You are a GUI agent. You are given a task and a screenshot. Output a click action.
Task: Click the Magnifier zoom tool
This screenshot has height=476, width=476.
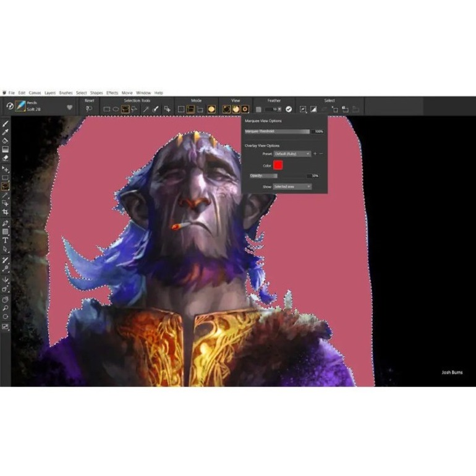(6, 307)
